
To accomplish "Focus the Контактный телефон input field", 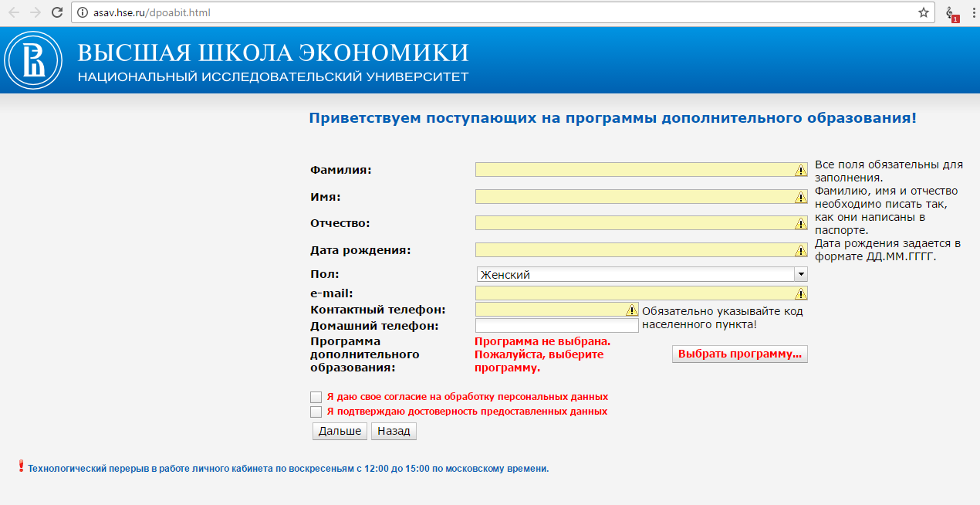I will point(557,310).
